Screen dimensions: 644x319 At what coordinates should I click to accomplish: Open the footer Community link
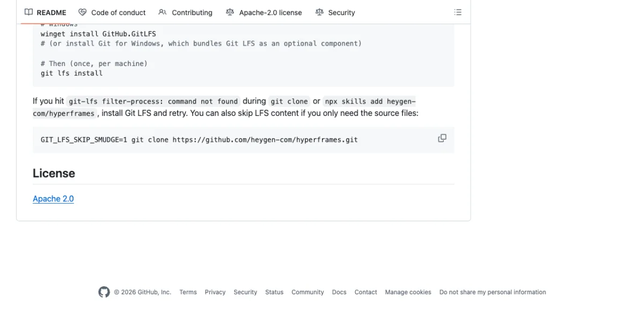tap(308, 292)
